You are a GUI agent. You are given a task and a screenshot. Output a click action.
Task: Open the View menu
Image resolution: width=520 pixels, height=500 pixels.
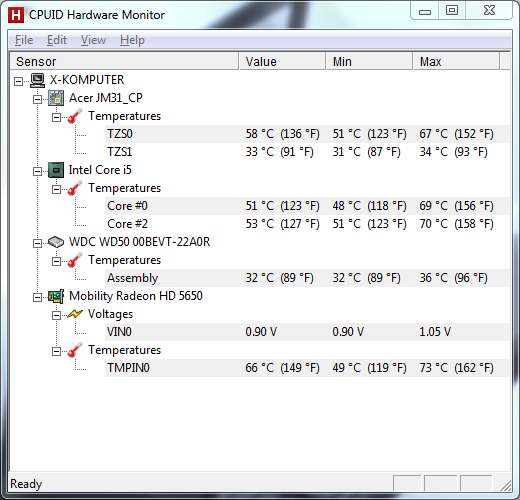(93, 40)
